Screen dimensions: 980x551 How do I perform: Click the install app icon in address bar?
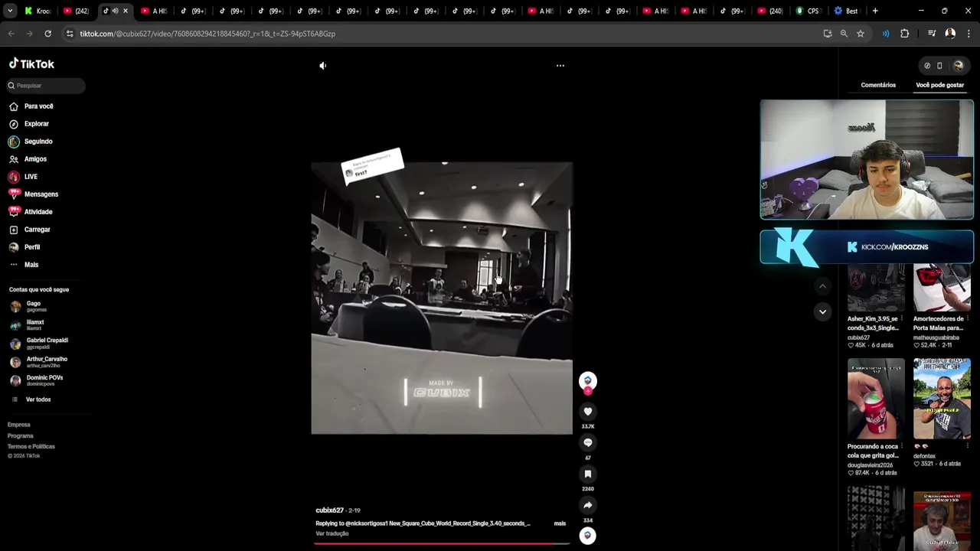pos(828,34)
